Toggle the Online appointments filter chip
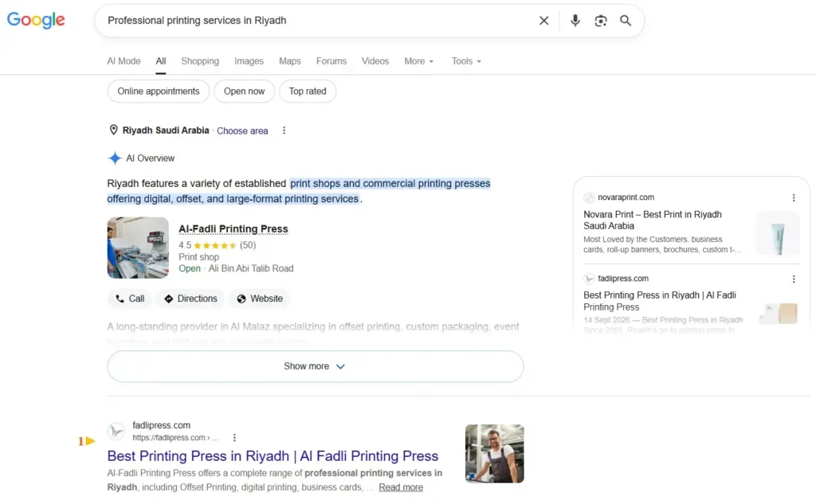816x504 pixels. pos(159,91)
